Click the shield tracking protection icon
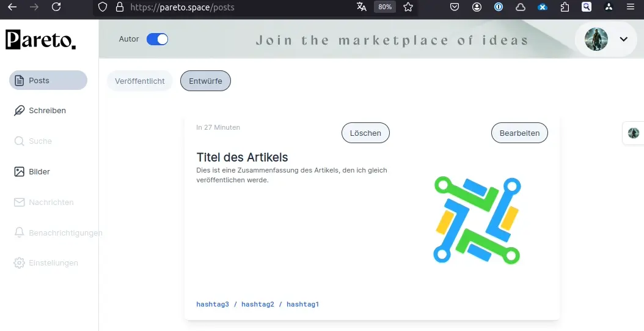The image size is (644, 331). tap(103, 7)
